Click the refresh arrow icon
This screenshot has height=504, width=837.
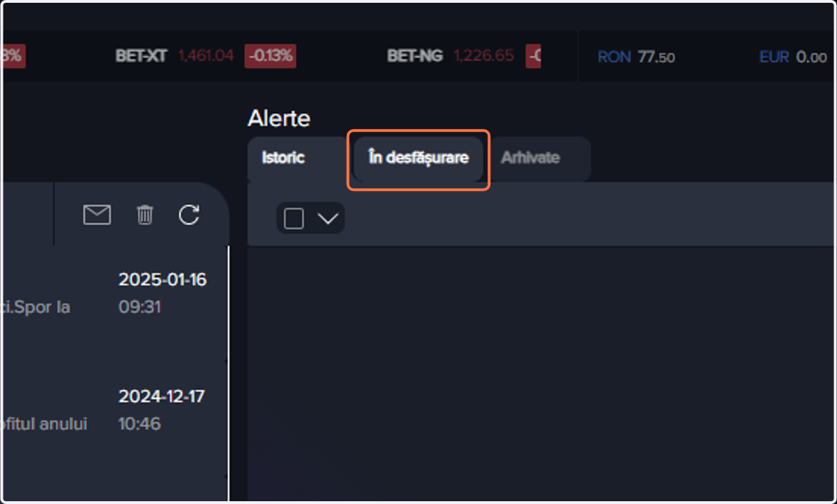tap(189, 215)
